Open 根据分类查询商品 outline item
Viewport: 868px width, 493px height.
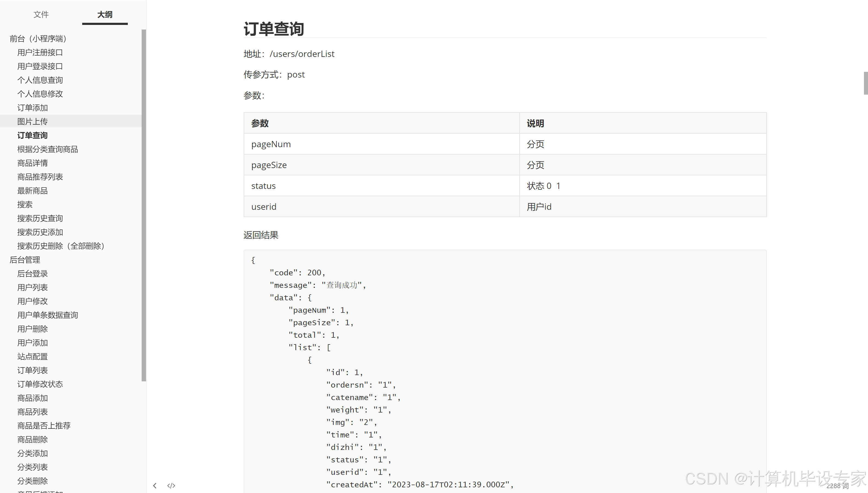pyautogui.click(x=48, y=149)
